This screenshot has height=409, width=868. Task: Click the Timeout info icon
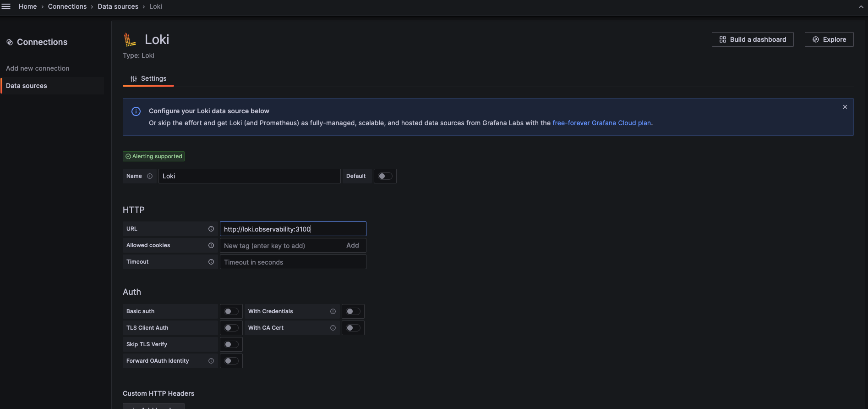[x=211, y=262]
